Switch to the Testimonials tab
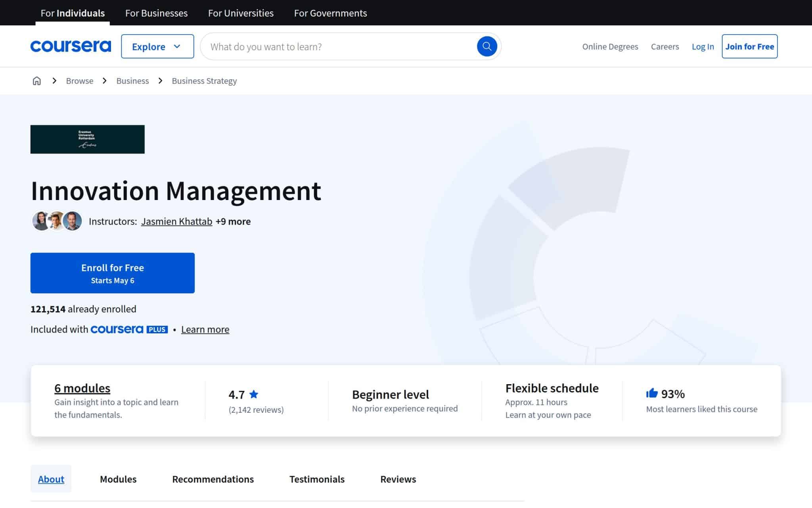 click(317, 479)
